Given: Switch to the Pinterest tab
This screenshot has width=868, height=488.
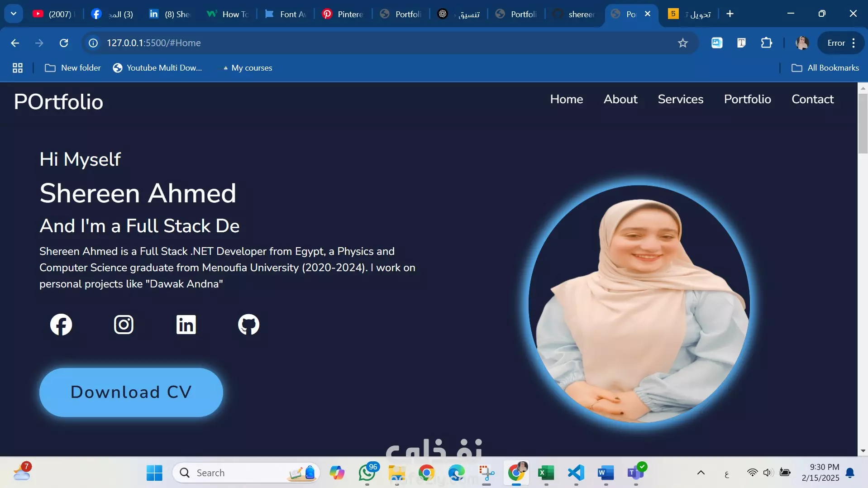Looking at the screenshot, I should (x=344, y=14).
